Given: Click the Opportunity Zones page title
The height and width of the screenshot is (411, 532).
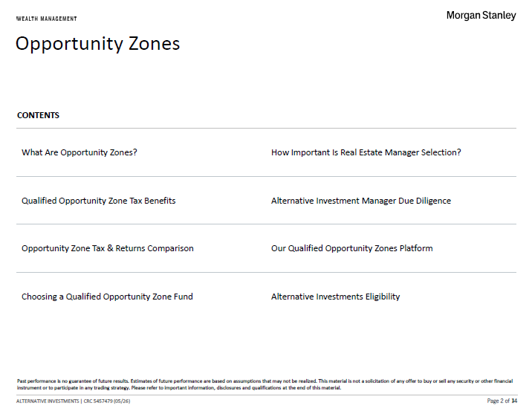Looking at the screenshot, I should [x=98, y=43].
